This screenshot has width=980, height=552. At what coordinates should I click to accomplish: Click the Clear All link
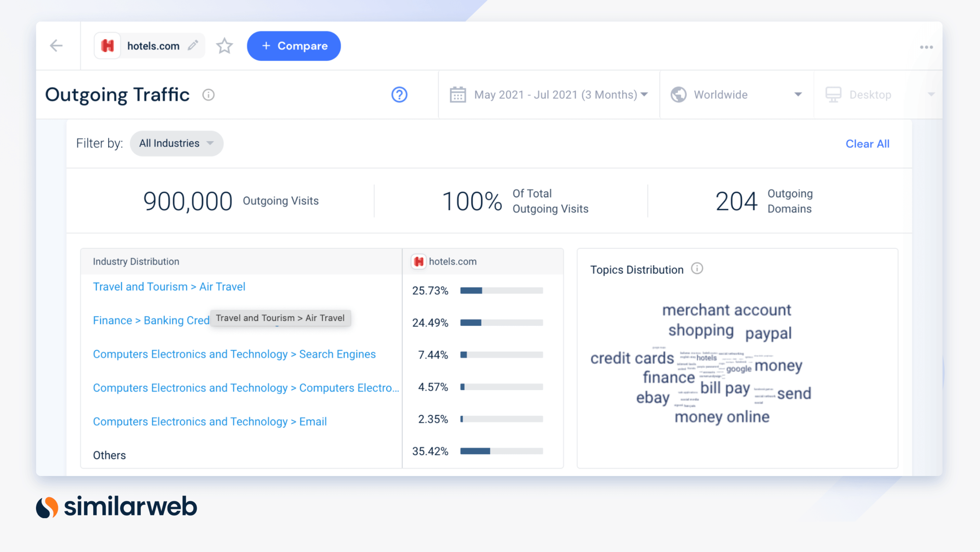(867, 143)
